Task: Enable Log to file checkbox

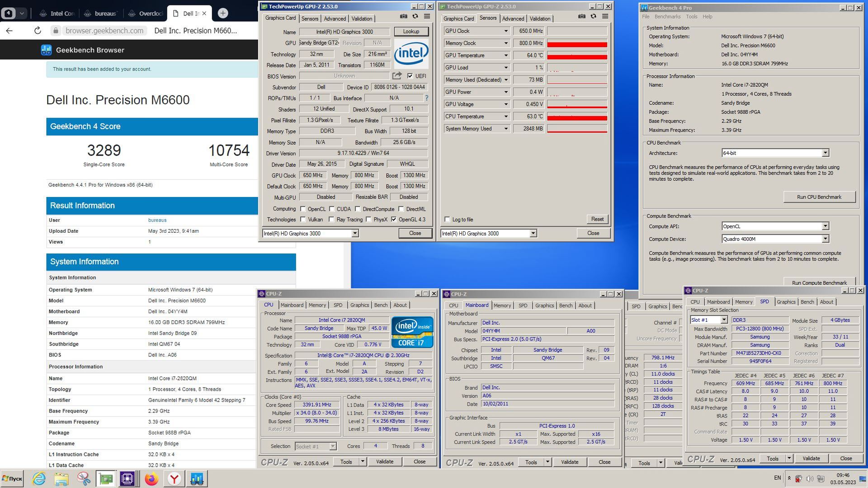Action: click(x=447, y=220)
